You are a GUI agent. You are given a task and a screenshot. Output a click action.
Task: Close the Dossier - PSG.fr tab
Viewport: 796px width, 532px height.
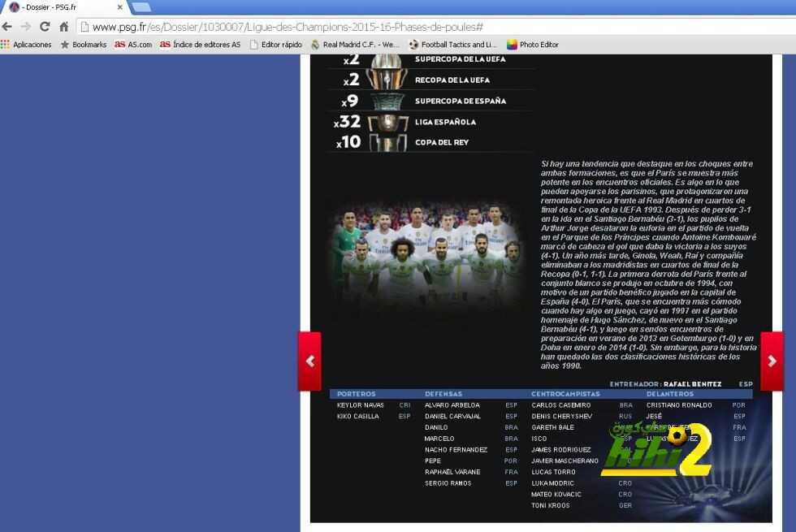click(120, 7)
